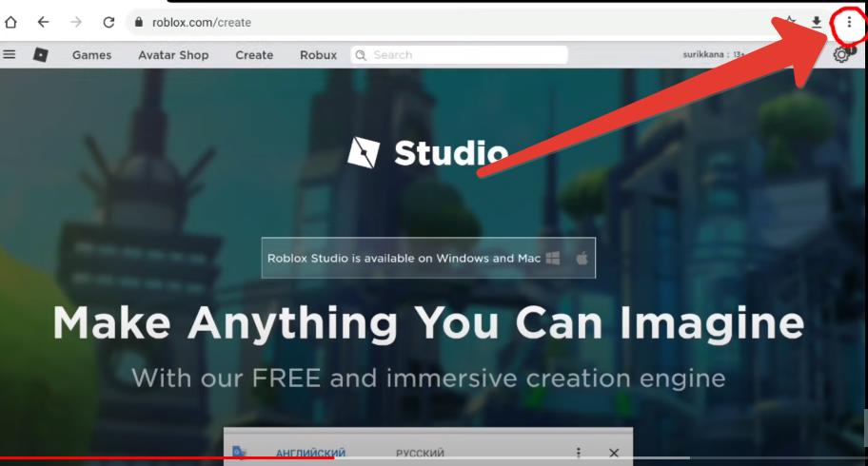The width and height of the screenshot is (868, 466).
Task: Close the translate bar with the X
Action: (613, 453)
